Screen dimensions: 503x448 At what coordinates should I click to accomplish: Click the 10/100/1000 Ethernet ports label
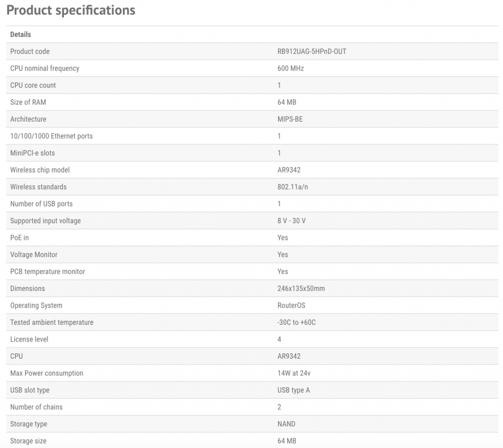(52, 136)
